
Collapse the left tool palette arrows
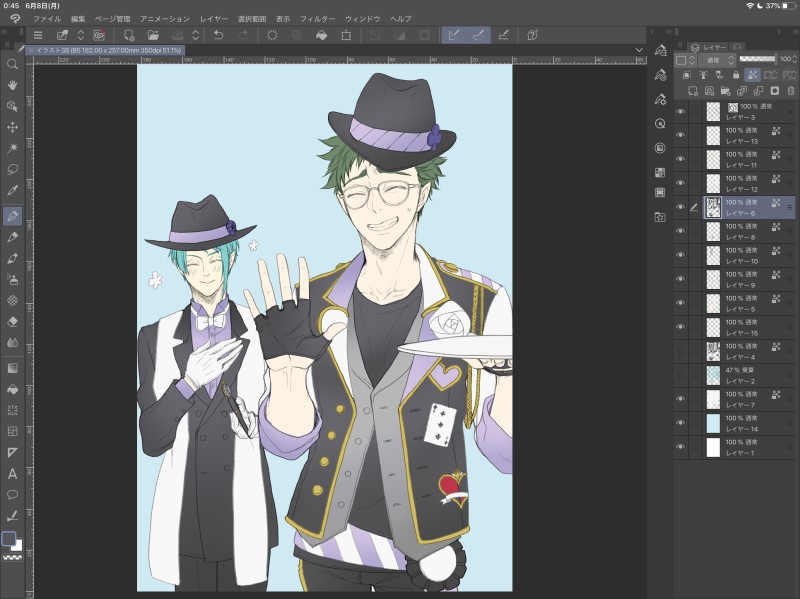tap(5, 32)
